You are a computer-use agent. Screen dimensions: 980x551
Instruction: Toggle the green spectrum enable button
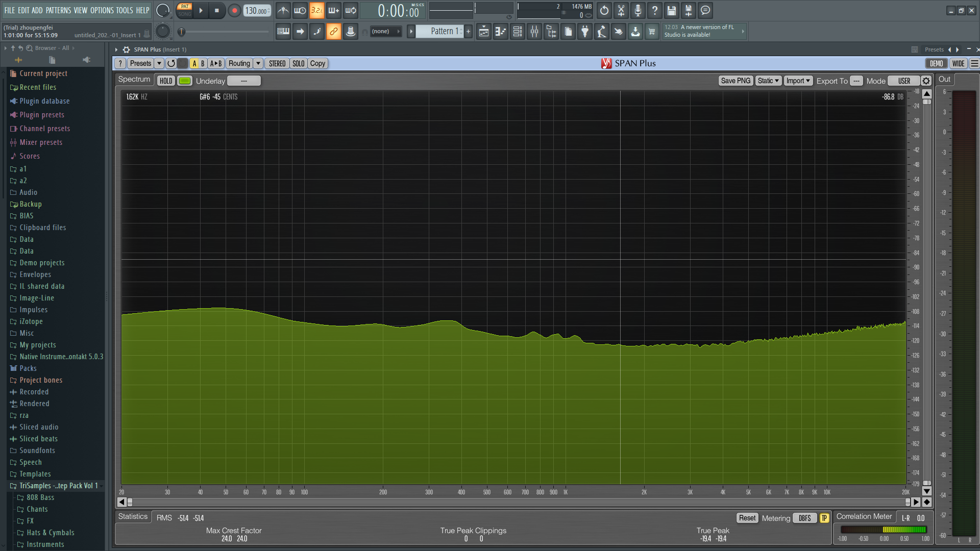185,81
